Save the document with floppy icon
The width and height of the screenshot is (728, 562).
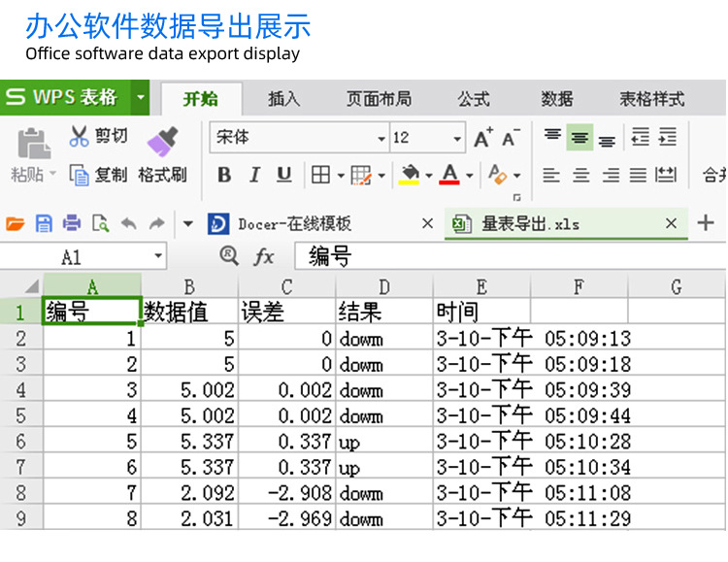44,224
